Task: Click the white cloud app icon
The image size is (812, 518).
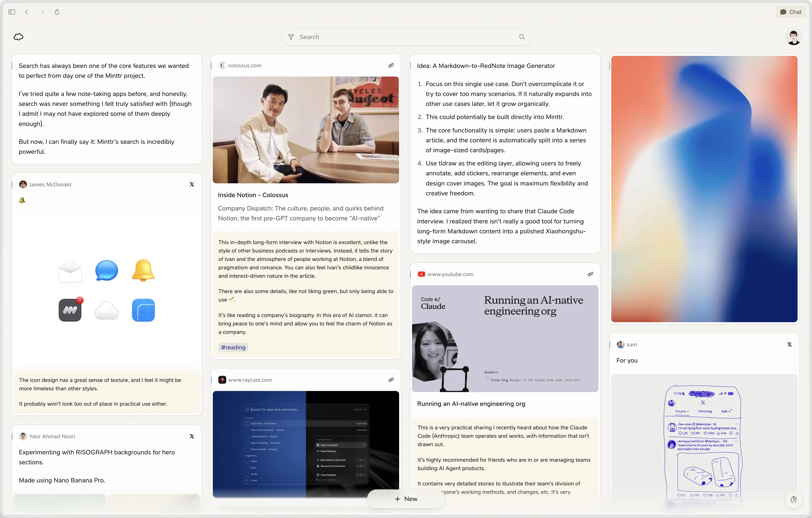Action: click(107, 310)
